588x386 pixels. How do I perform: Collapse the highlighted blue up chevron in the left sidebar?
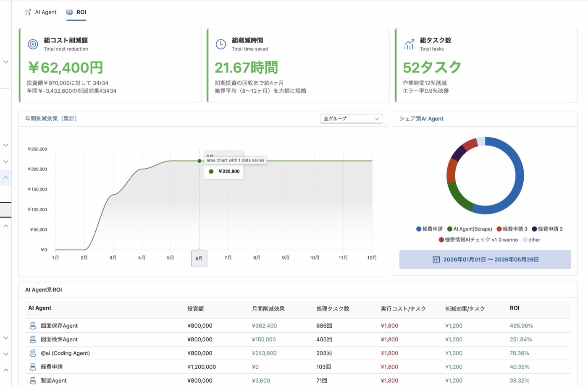(6, 177)
